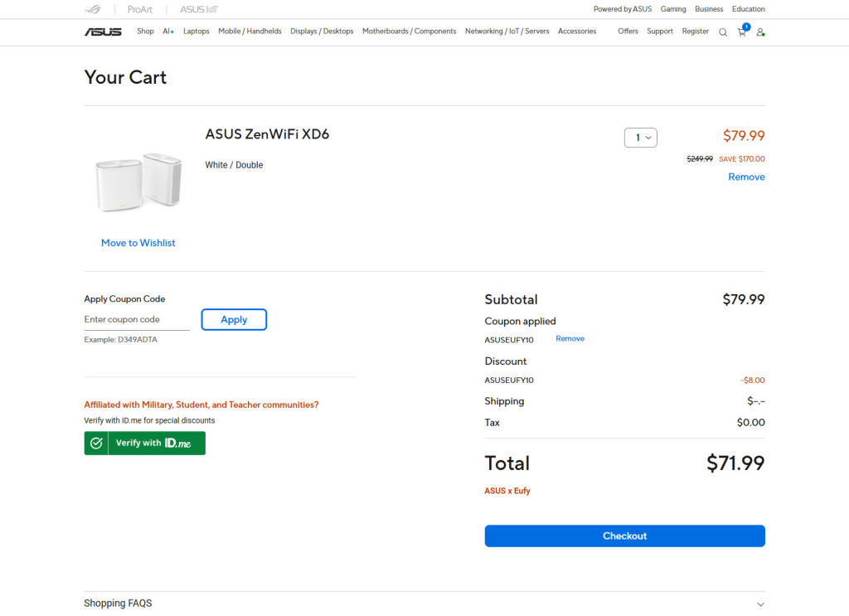Click the user account icon
Image resolution: width=849 pixels, height=616 pixels.
coord(760,32)
